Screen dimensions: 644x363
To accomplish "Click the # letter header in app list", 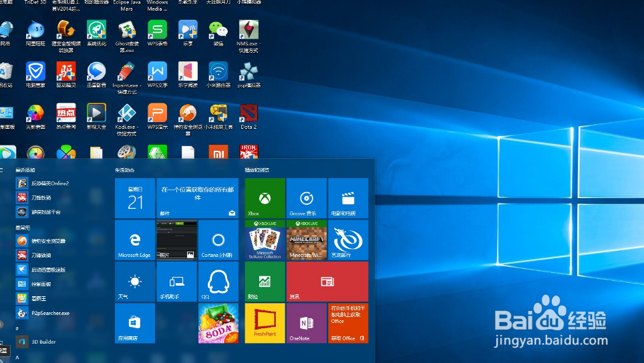I will pos(17,328).
